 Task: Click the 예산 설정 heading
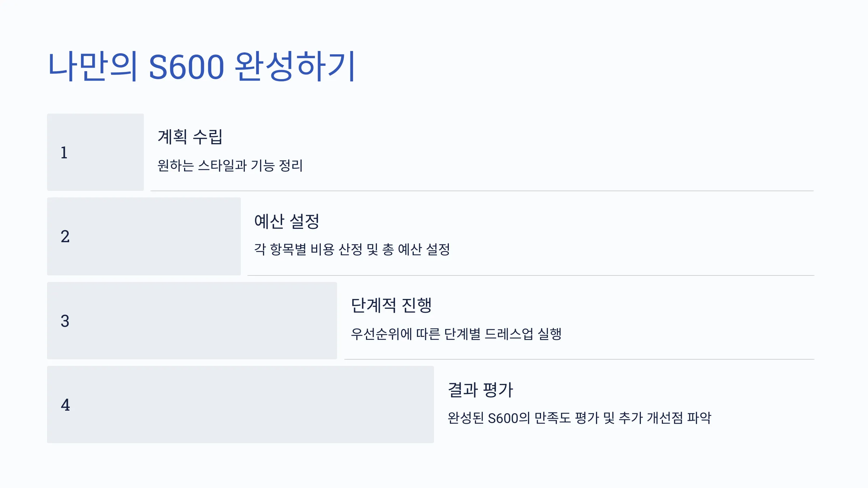click(x=287, y=221)
